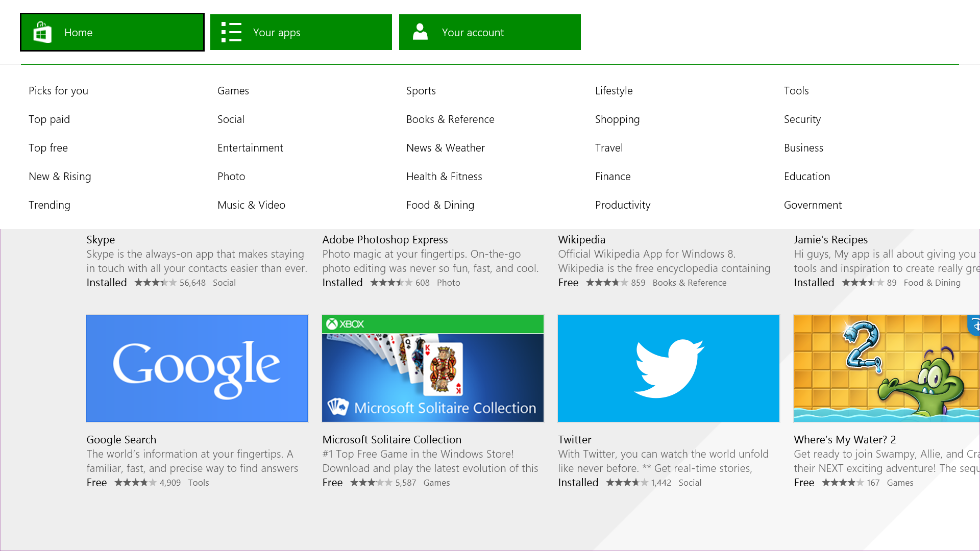Click the list icon on Your apps
980x551 pixels.
coord(231,32)
